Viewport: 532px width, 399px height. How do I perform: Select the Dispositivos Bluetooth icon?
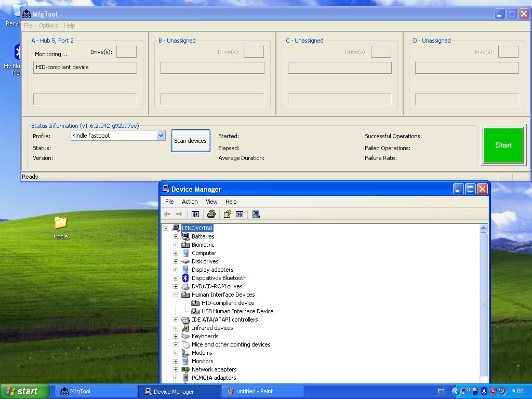click(x=185, y=278)
